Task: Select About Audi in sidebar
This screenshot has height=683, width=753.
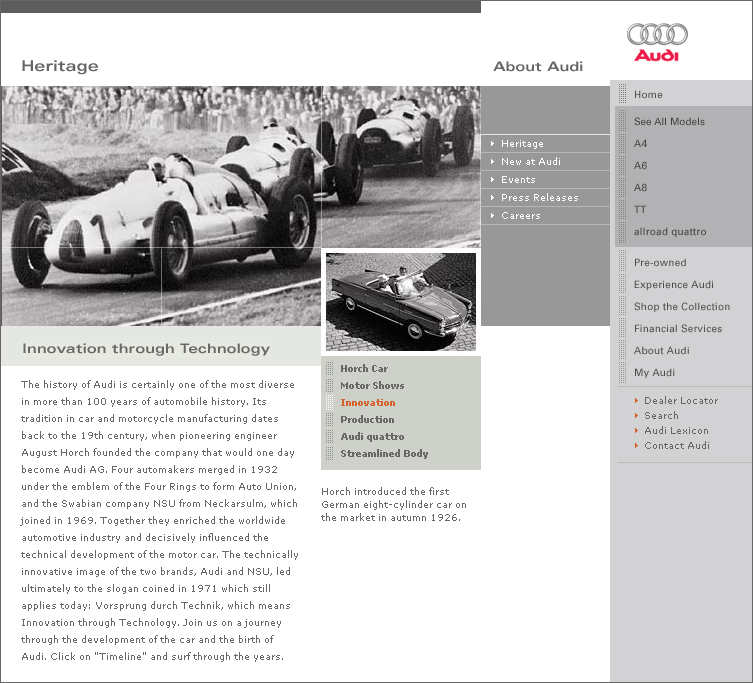Action: (x=661, y=351)
